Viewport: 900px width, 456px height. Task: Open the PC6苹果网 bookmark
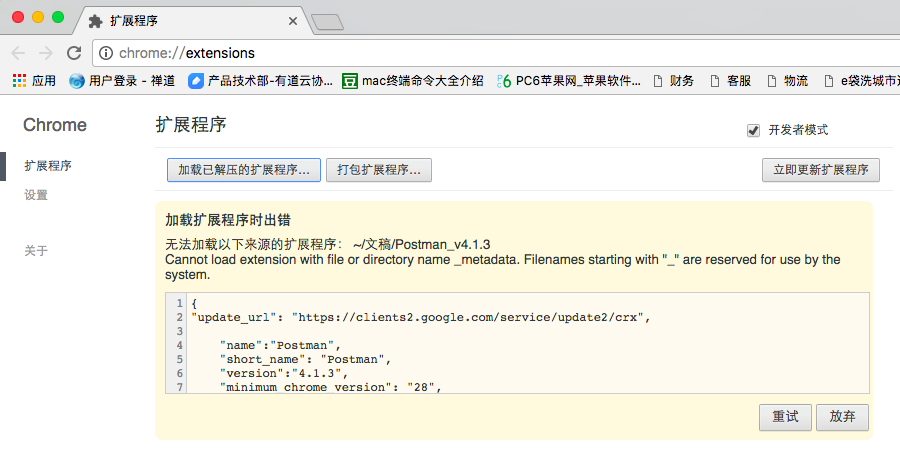569,81
